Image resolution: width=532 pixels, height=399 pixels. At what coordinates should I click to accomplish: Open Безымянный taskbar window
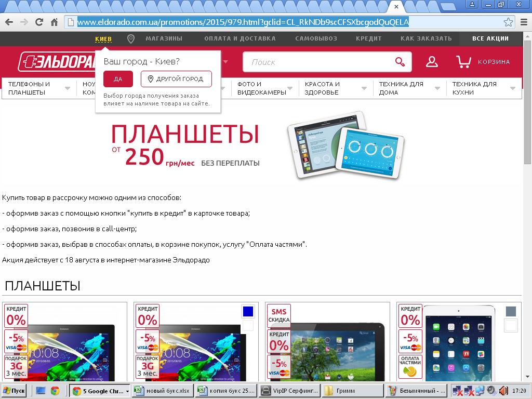point(416,391)
